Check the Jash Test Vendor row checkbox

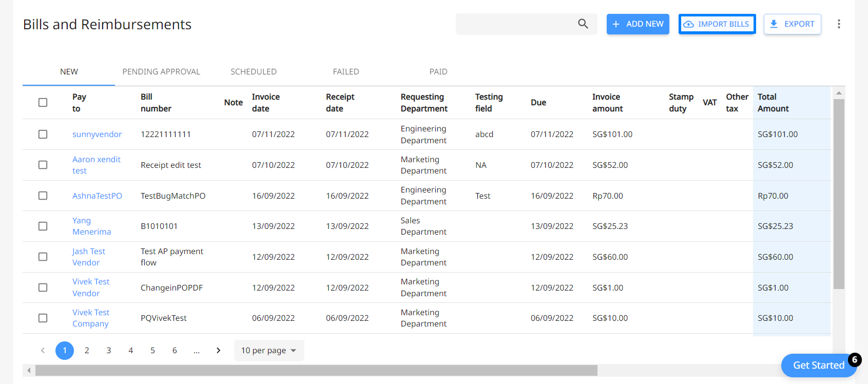pos(43,257)
